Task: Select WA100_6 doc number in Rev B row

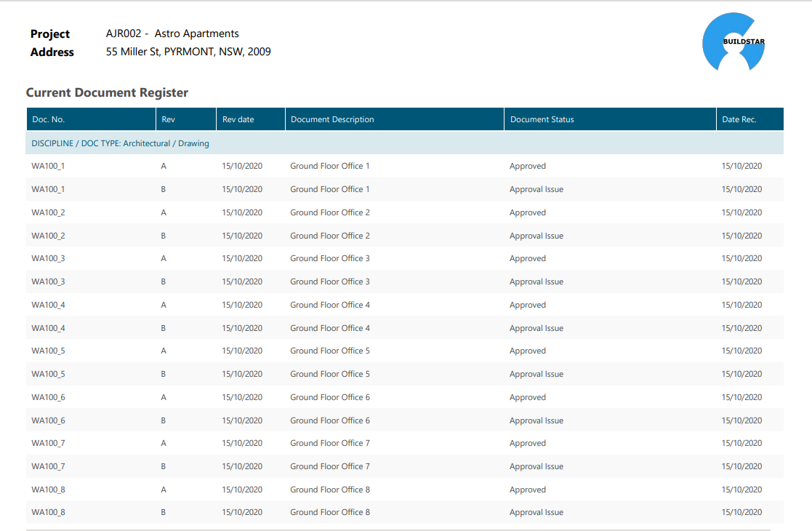Action: tap(48, 420)
